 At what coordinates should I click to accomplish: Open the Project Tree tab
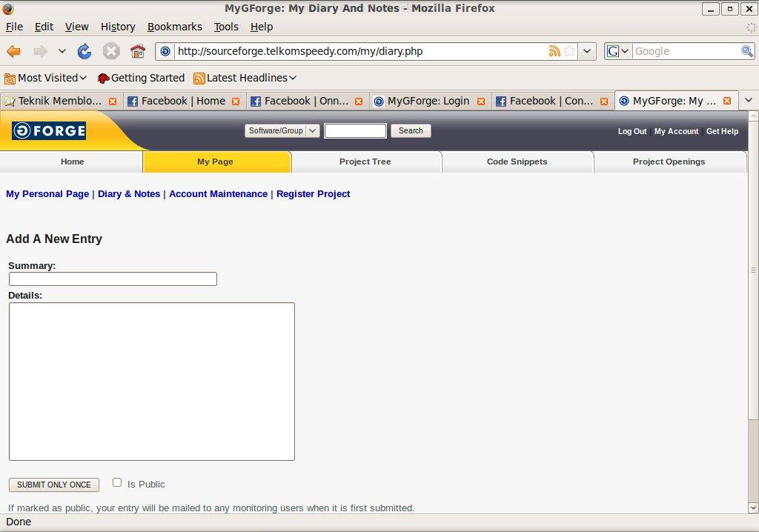[x=365, y=162]
